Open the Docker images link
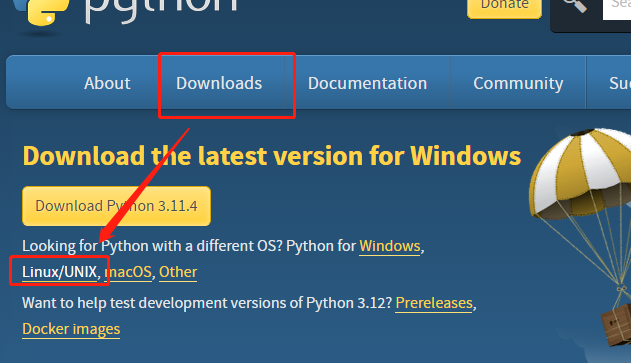The image size is (631, 363). coord(71,329)
